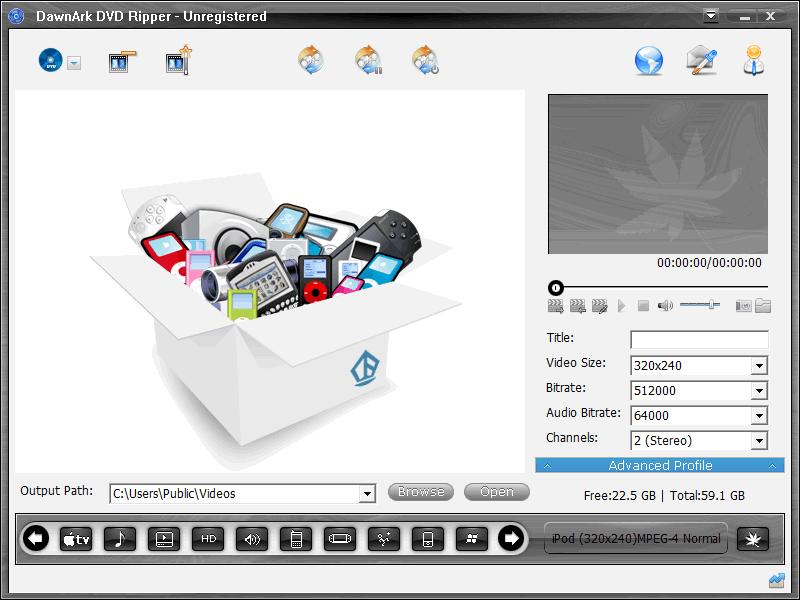Screen dimensions: 800x600
Task: Select the Apple TV profile category
Action: point(76,539)
